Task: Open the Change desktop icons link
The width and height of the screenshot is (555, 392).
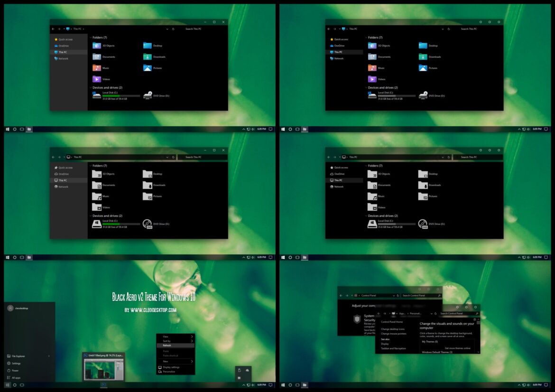Action: 392,329
